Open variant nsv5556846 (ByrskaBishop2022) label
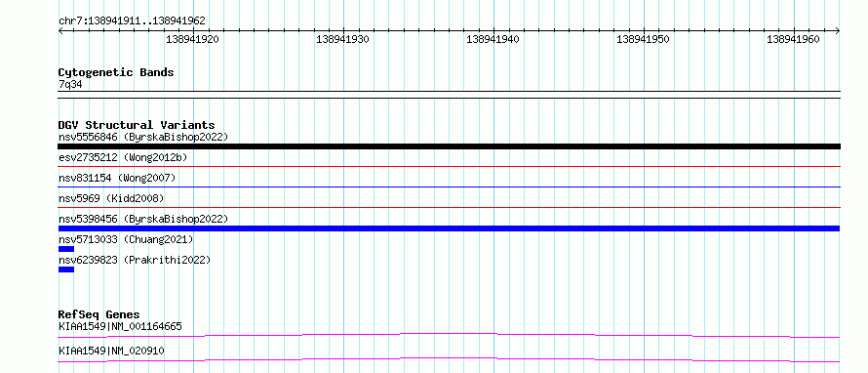 tap(143, 137)
